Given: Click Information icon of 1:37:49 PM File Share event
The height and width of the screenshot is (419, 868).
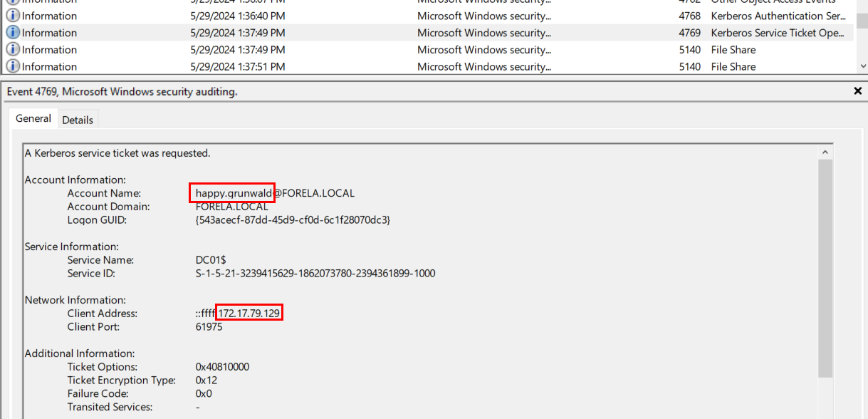Looking at the screenshot, I should pos(13,50).
